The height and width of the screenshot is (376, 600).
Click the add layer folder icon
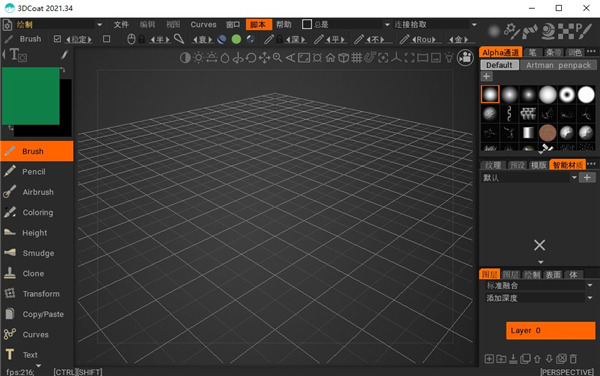point(501,359)
